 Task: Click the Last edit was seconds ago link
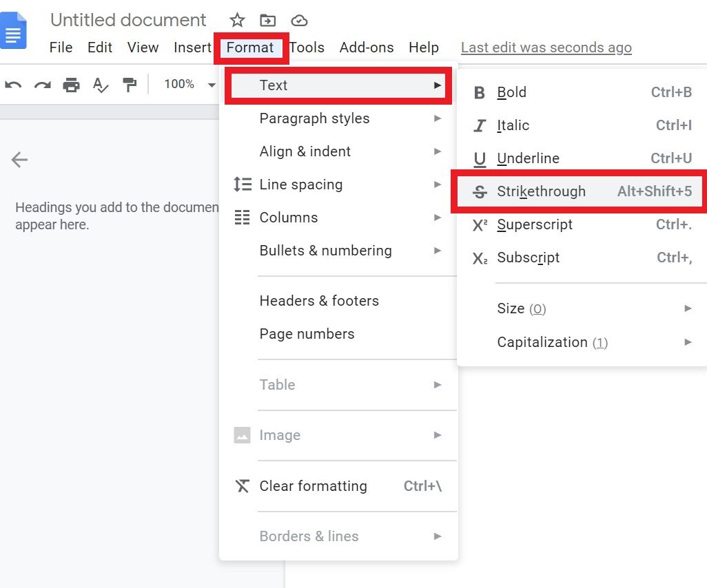pyautogui.click(x=546, y=48)
